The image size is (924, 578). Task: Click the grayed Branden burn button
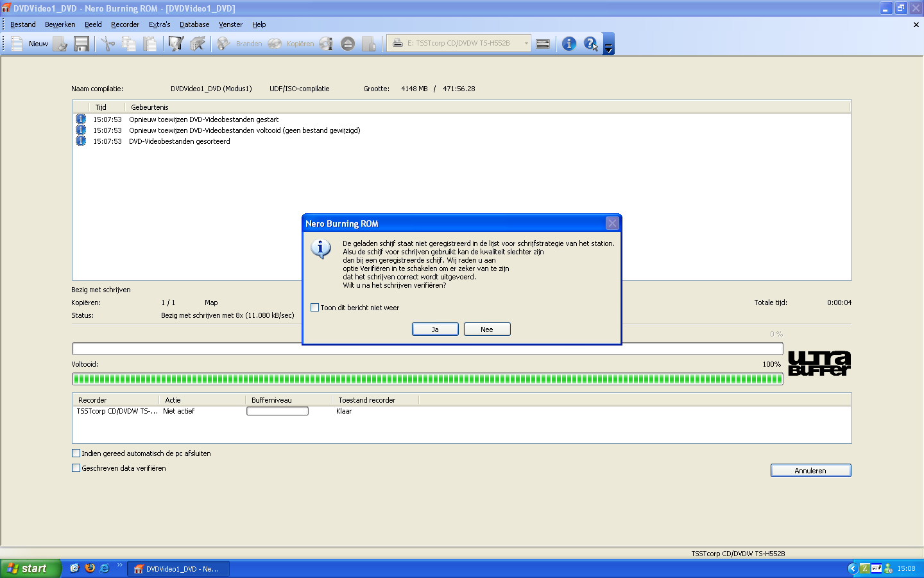click(239, 44)
